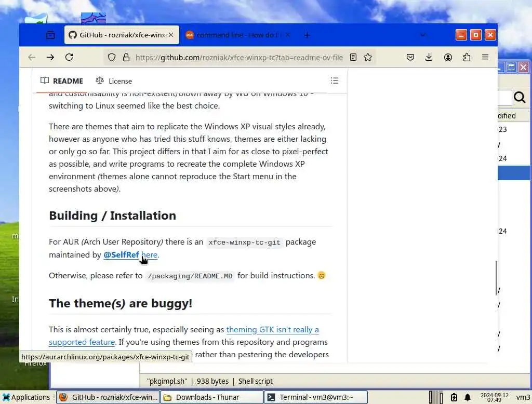
Task: Open 'theming GTK isn't really a' link
Action: pos(272,329)
